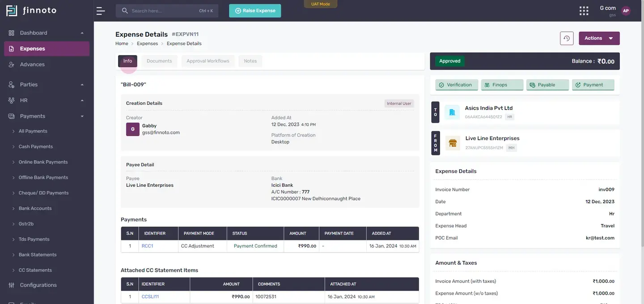
Task: Expand the Dashboard menu arrow
Action: [82, 33]
